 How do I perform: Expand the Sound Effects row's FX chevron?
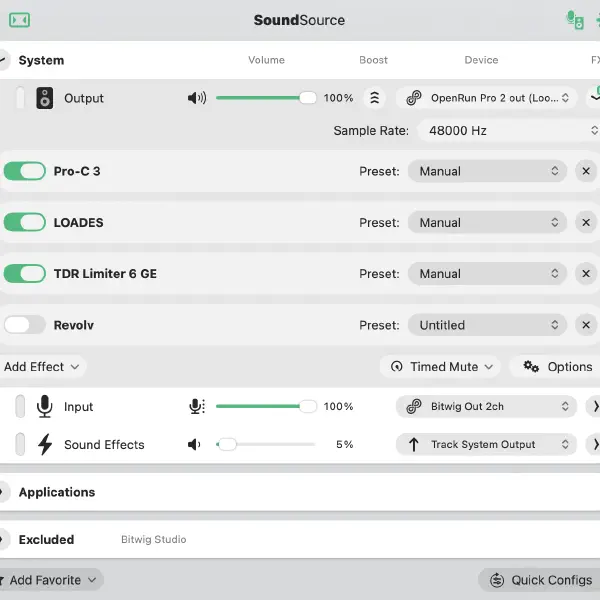click(x=594, y=444)
